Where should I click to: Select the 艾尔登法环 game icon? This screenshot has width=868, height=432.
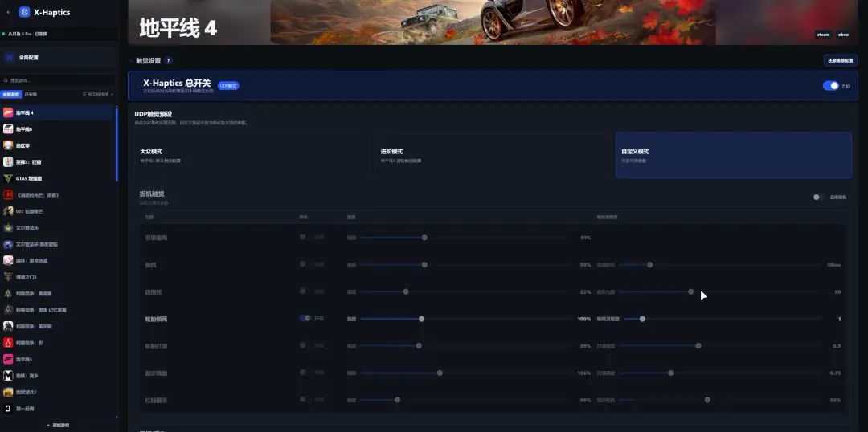click(x=8, y=228)
